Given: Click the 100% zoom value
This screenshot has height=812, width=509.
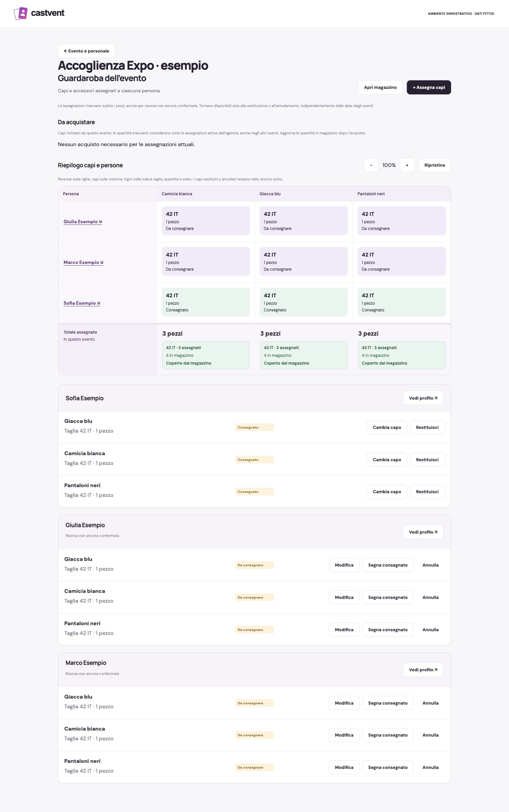Looking at the screenshot, I should [389, 165].
